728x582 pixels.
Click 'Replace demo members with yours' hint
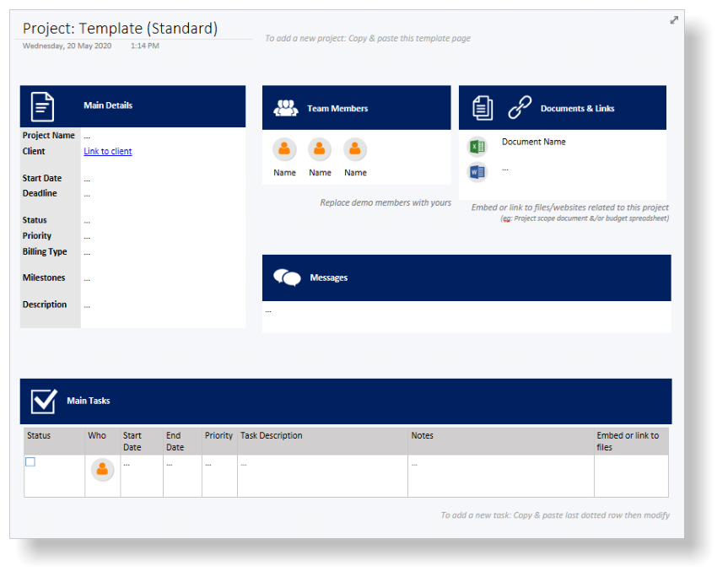point(386,202)
